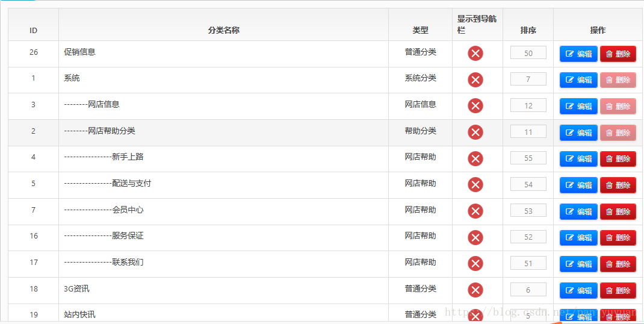Toggle navigation display for 网店帮助分类 row
Screen dimensions: 644x324
click(475, 132)
